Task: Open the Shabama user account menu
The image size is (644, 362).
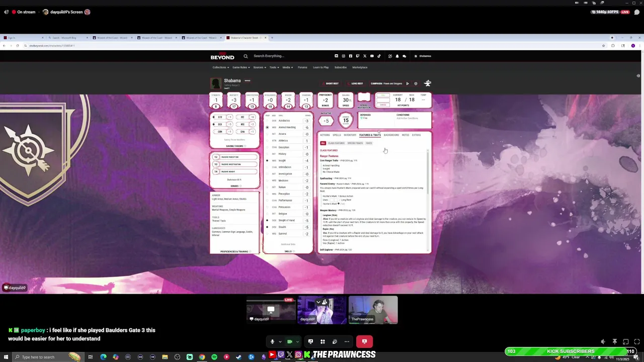Action: (423, 56)
